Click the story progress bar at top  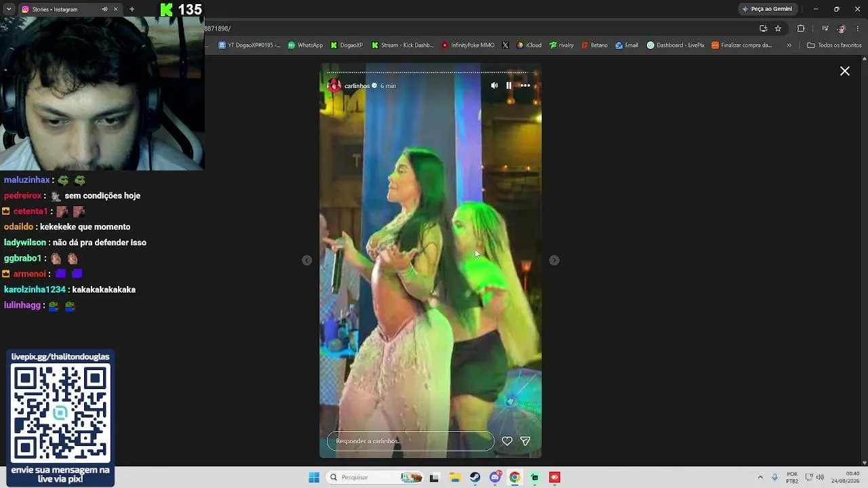click(431, 72)
